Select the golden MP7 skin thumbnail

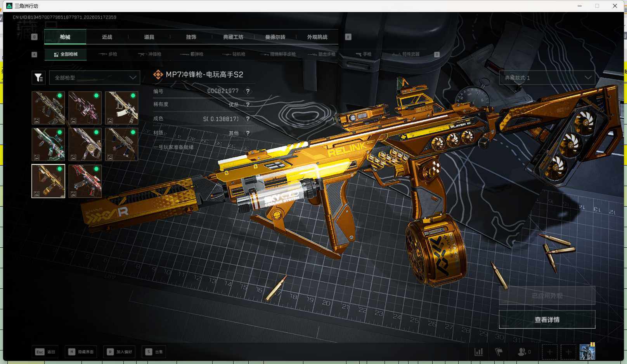pos(48,181)
